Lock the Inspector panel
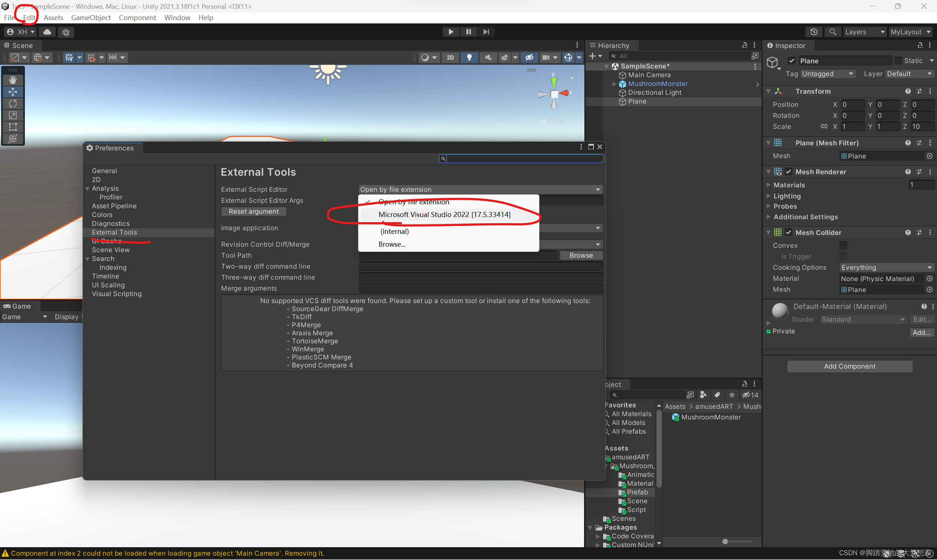The width and height of the screenshot is (937, 560). point(920,45)
